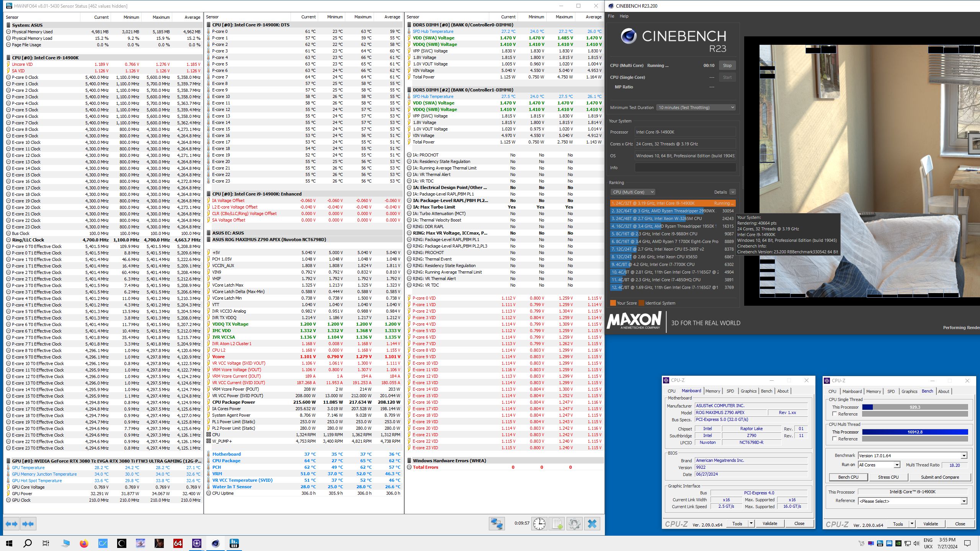
Task: Open the CPU tab in the Mainboard CPU-Z window
Action: coord(671,391)
